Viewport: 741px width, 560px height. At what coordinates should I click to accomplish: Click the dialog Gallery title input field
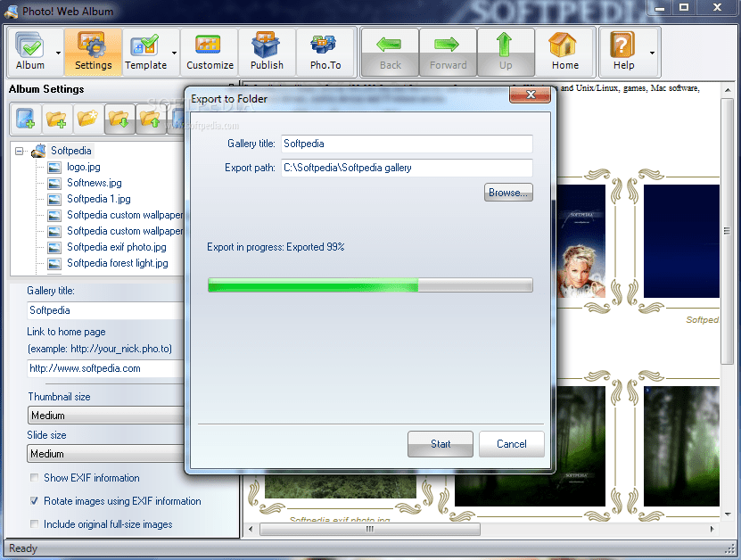pos(407,144)
